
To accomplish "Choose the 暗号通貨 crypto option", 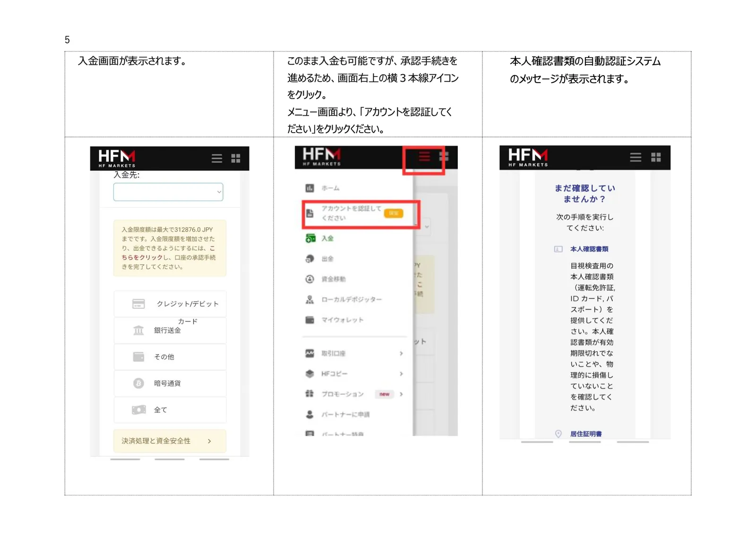I will click(x=170, y=383).
